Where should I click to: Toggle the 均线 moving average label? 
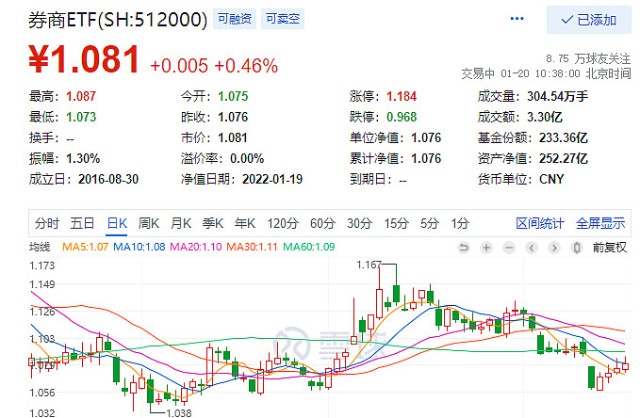click(41, 247)
